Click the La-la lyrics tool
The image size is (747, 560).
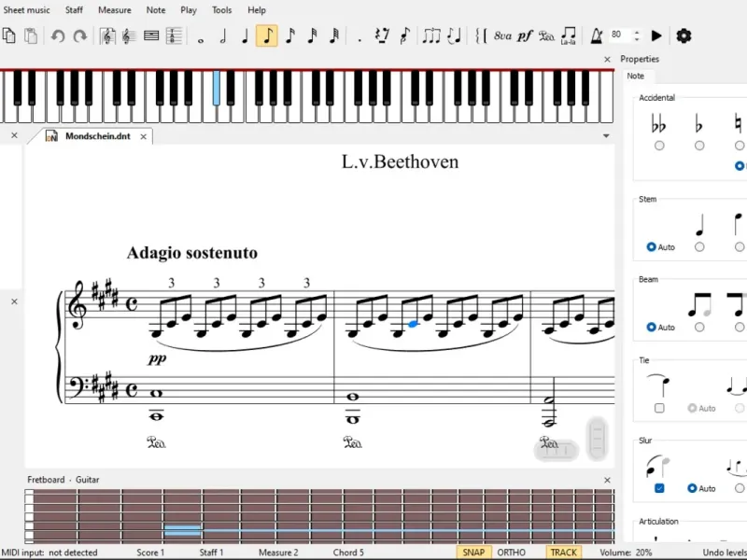[569, 36]
